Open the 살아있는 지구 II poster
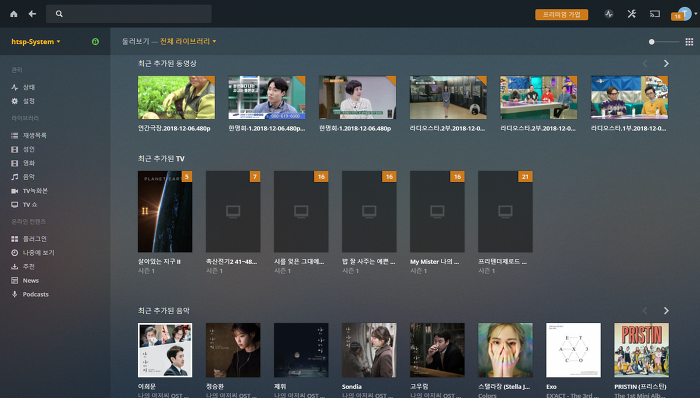 pyautogui.click(x=165, y=211)
